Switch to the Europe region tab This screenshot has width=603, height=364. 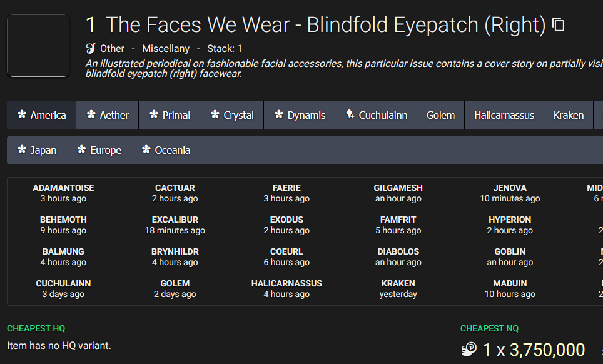click(x=98, y=150)
